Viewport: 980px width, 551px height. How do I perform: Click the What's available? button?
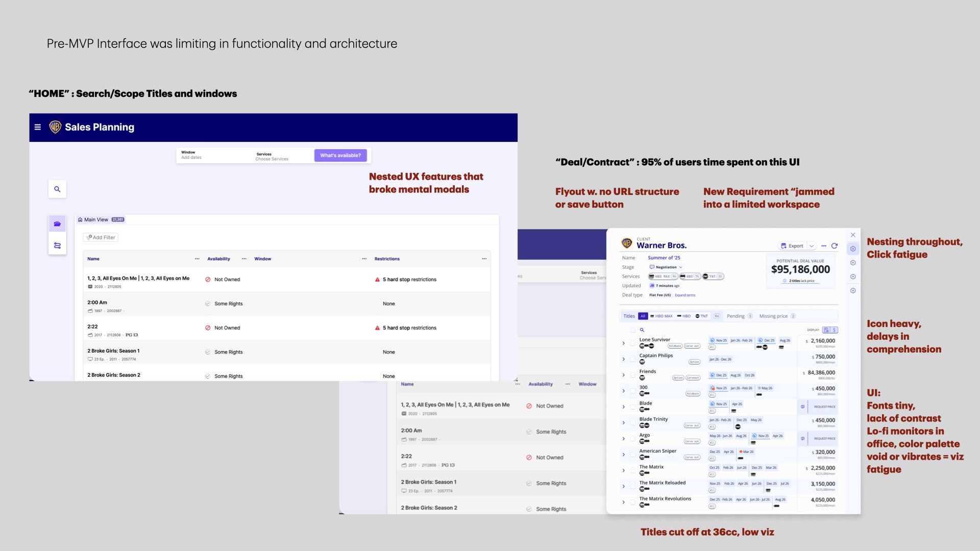click(x=340, y=156)
